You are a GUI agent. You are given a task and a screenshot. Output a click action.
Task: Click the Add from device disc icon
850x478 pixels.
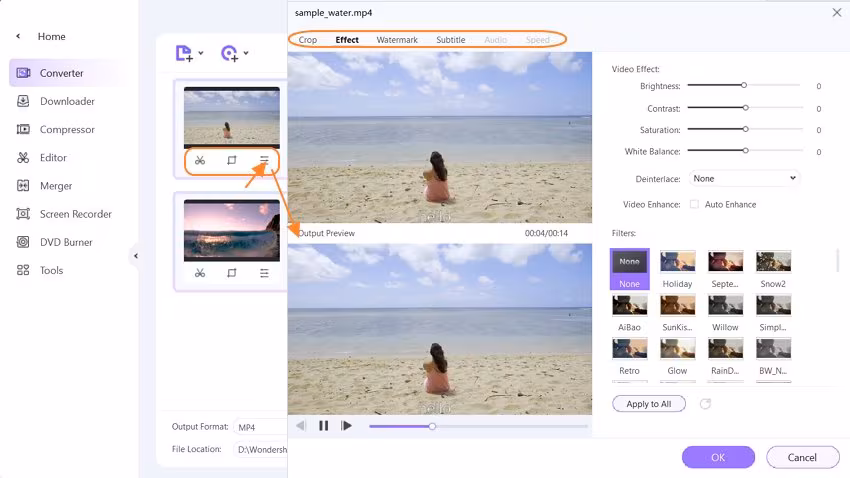point(229,53)
